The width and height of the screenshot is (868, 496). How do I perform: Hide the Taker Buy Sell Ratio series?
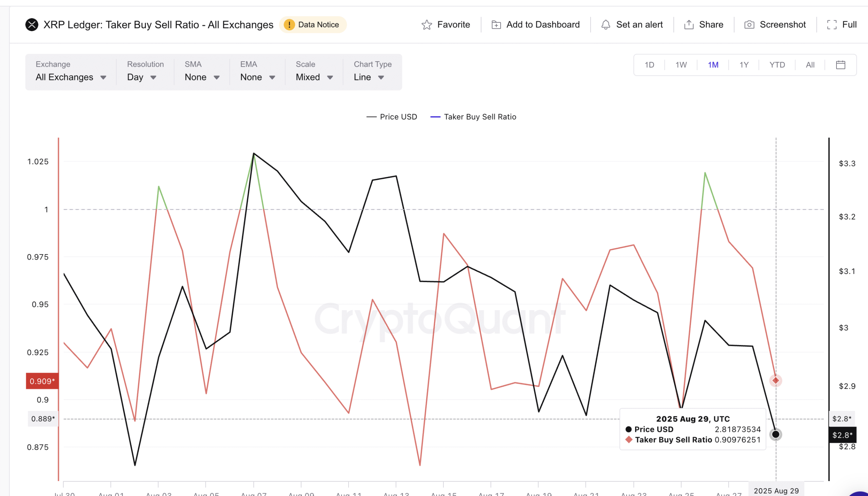coord(473,117)
